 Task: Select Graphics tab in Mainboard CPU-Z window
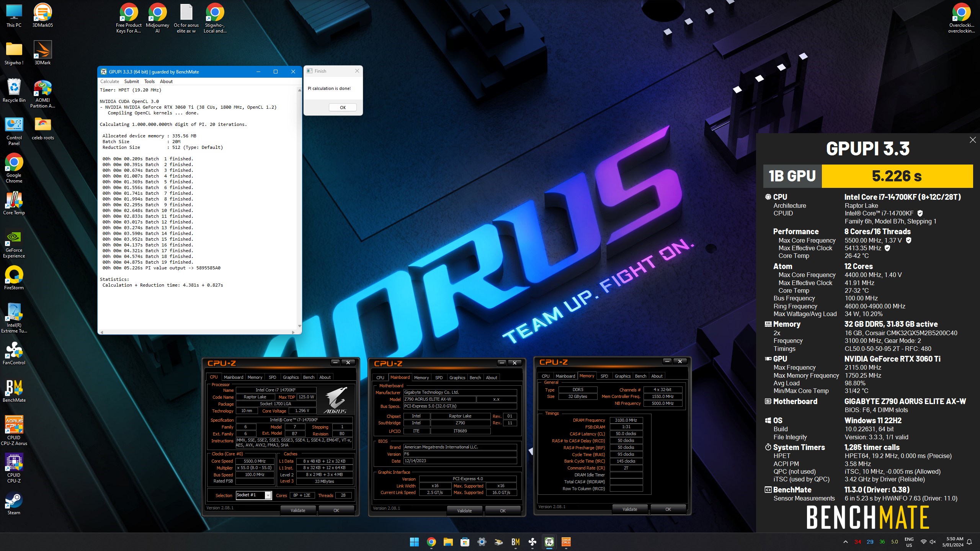pyautogui.click(x=457, y=378)
